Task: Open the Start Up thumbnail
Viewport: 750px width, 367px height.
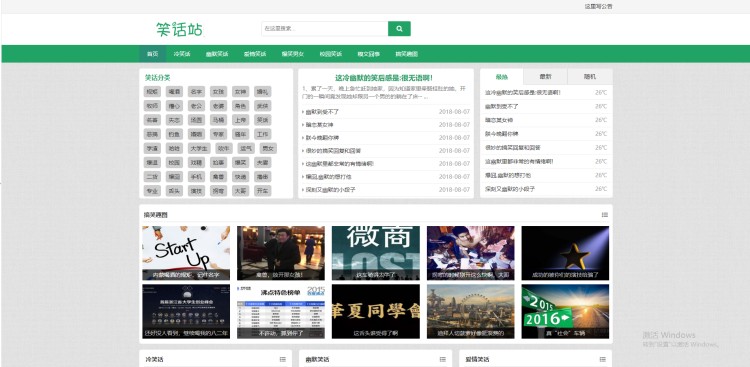Action: [186, 253]
